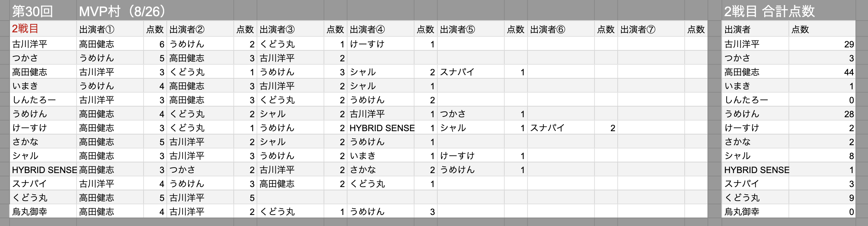Image resolution: width=868 pixels, height=226 pixels.
Task: Select the HYBRID SENSE row name cell
Action: pyautogui.click(x=43, y=170)
